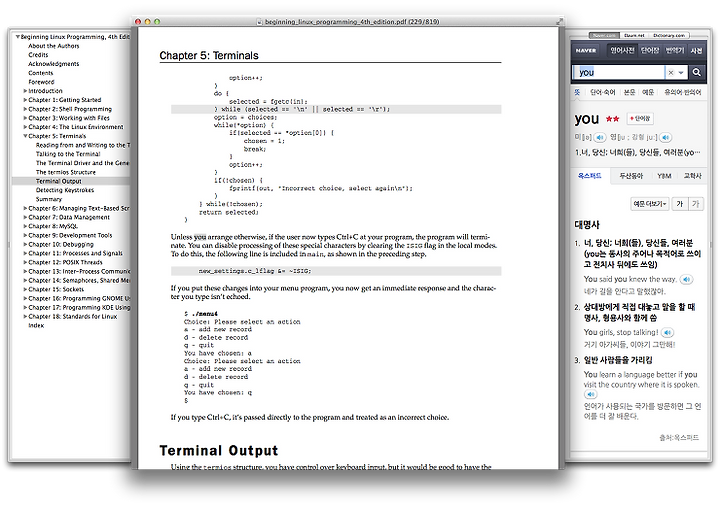Open 영어사전 tab in Naver header
Image resolution: width=720 pixels, height=507 pixels.
coord(622,51)
